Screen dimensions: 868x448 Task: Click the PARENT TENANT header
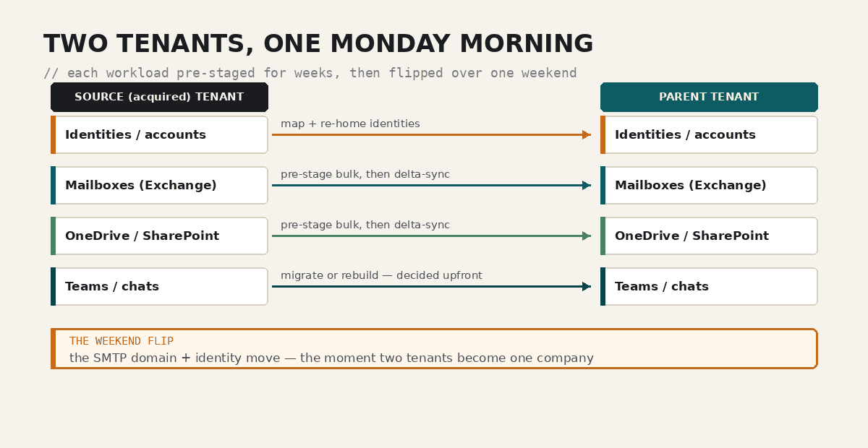tap(709, 97)
